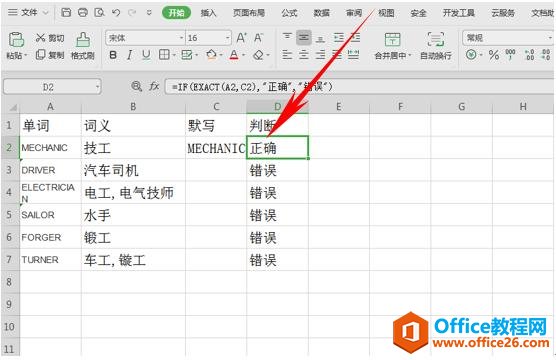Center text horizontally

click(304, 55)
